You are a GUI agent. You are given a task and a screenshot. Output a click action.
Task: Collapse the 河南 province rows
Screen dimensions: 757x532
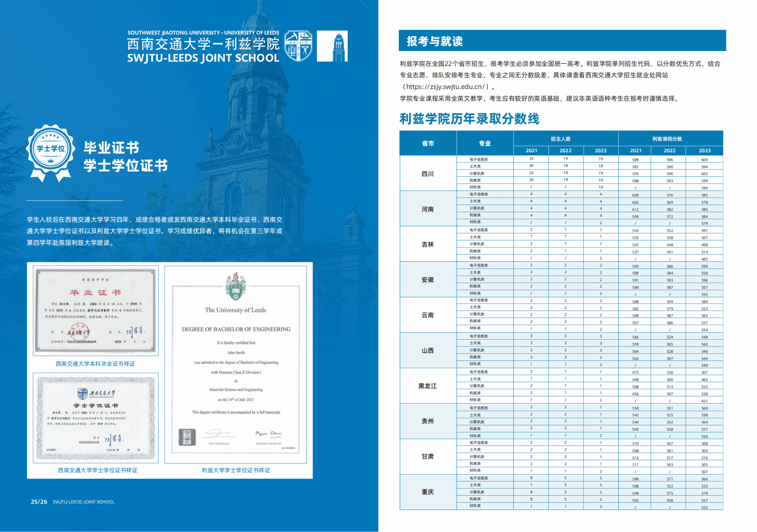point(427,209)
